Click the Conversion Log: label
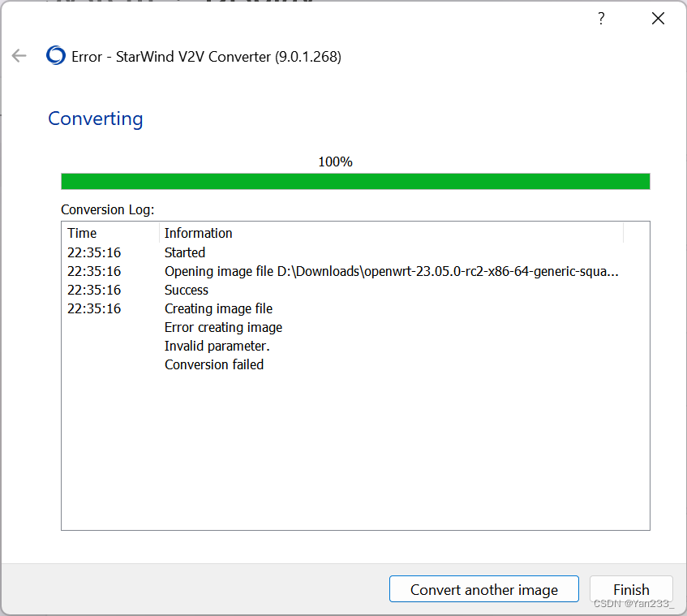The width and height of the screenshot is (687, 616). tap(108, 209)
